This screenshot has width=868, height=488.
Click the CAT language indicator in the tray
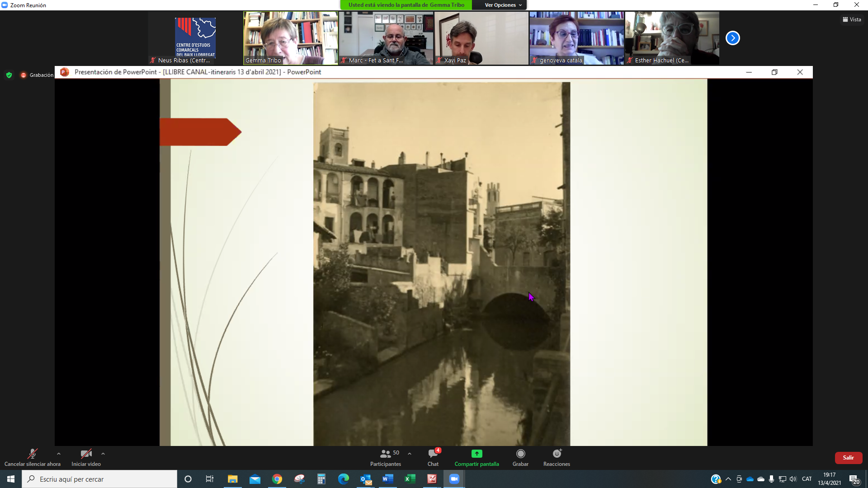pyautogui.click(x=807, y=479)
